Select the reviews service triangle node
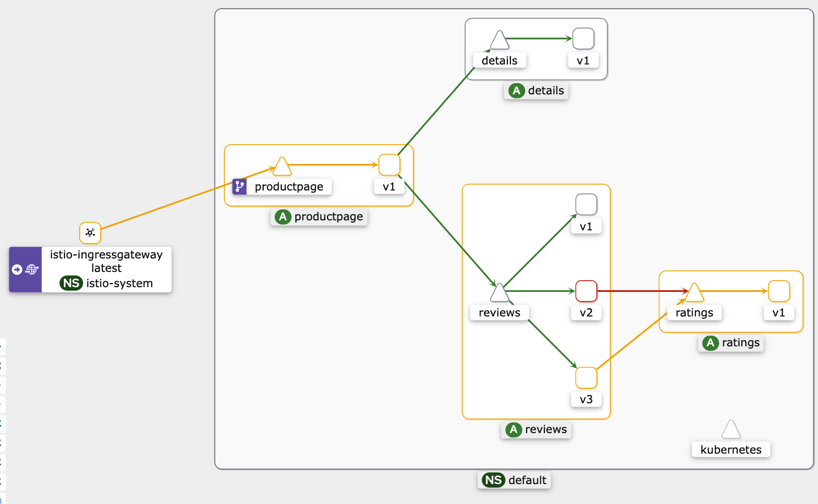Image resolution: width=818 pixels, height=504 pixels. tap(499, 292)
